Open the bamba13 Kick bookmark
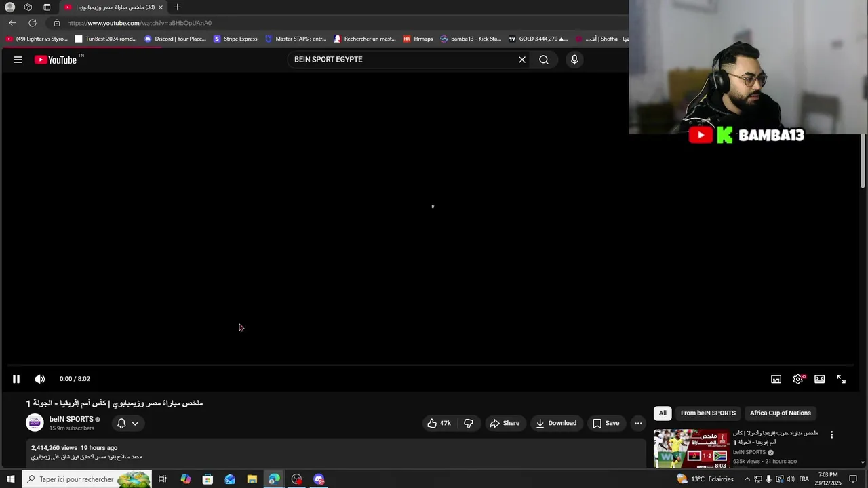 (x=471, y=39)
